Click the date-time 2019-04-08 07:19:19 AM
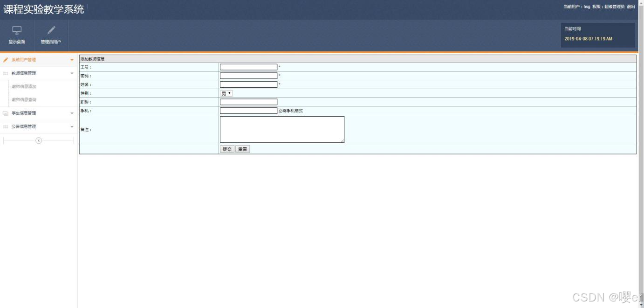This screenshot has width=644, height=308. pyautogui.click(x=588, y=39)
